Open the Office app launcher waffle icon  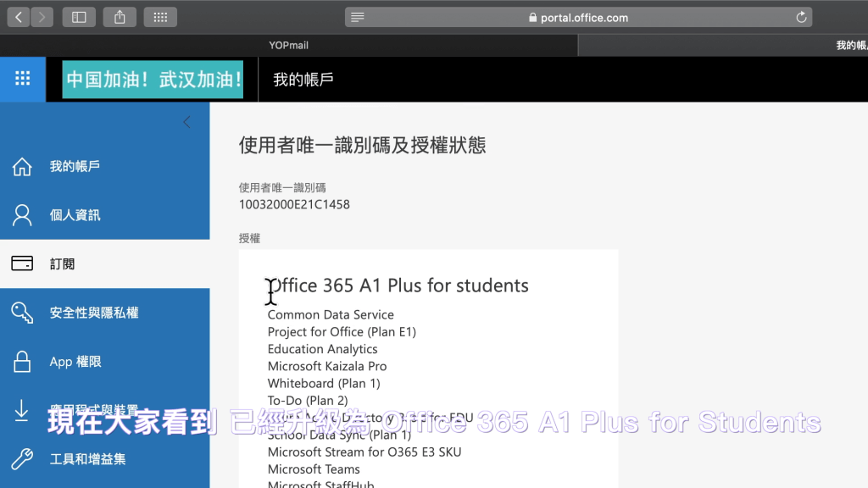pyautogui.click(x=23, y=79)
